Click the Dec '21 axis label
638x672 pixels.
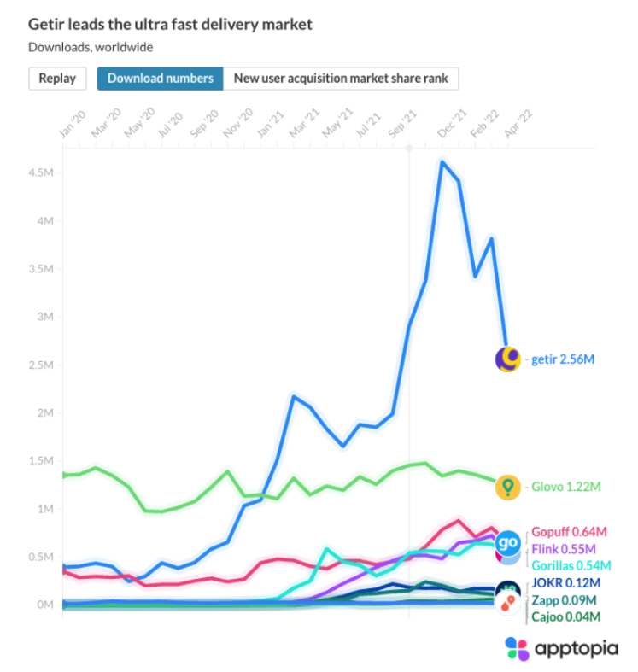452,124
